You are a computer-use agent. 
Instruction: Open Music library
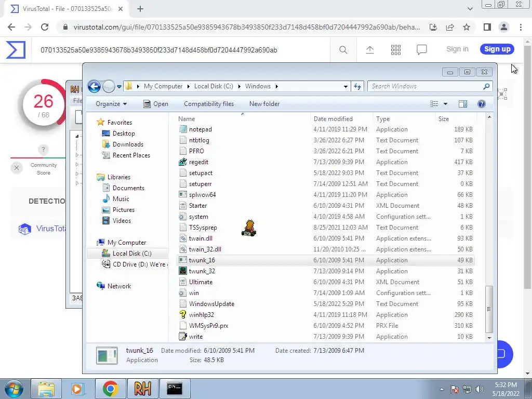116,199
